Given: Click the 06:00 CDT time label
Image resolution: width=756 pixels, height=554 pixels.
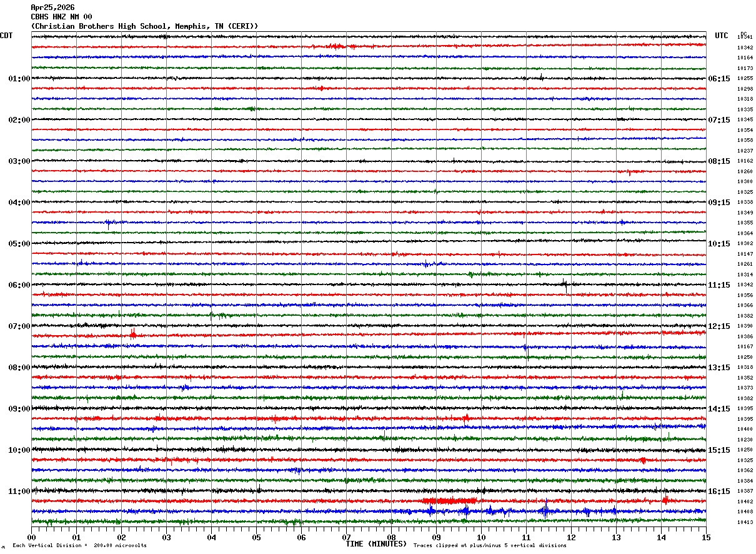Looking at the screenshot, I should pyautogui.click(x=19, y=285).
